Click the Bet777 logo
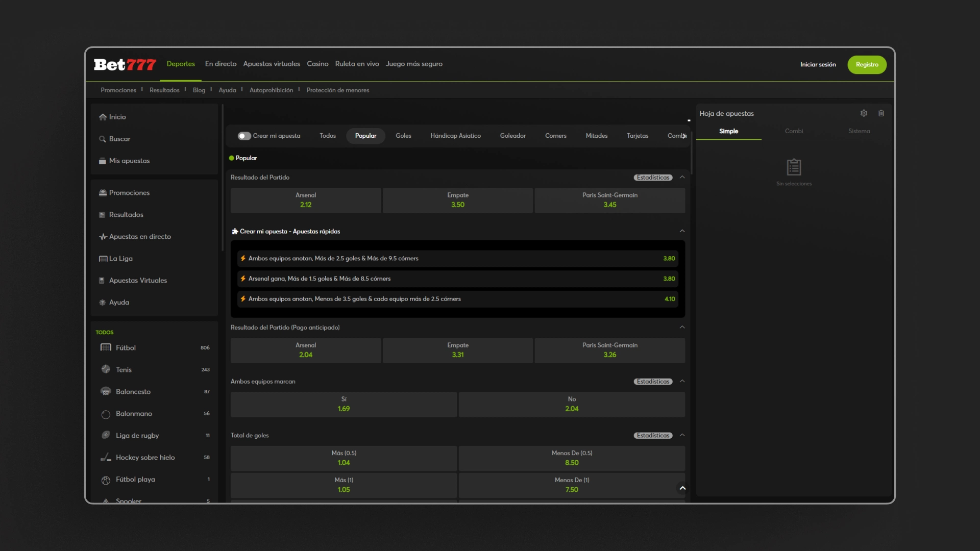 [125, 64]
